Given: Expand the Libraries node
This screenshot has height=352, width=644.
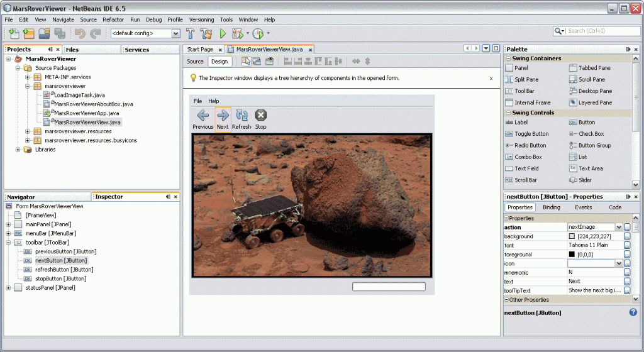Looking at the screenshot, I should [18, 150].
